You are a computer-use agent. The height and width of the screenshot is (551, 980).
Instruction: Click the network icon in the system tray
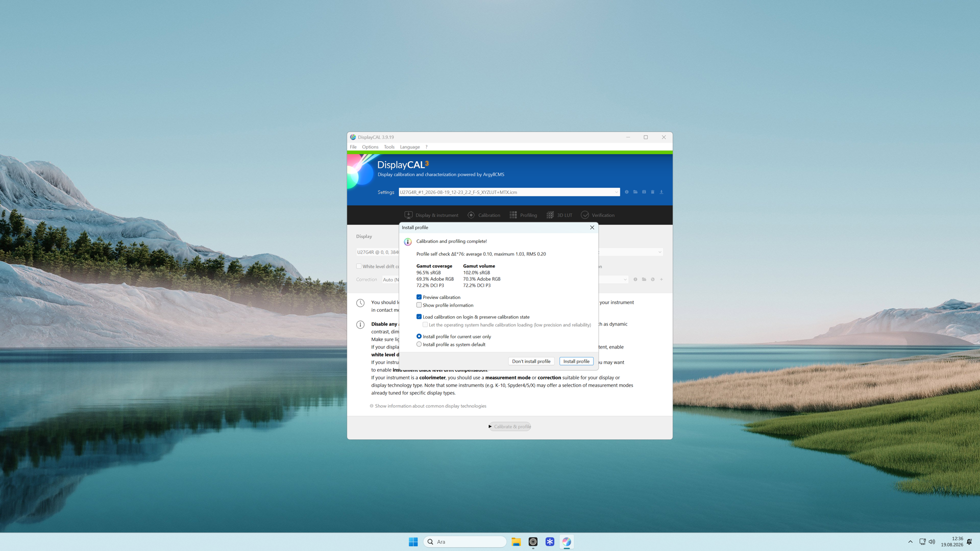[922, 542]
